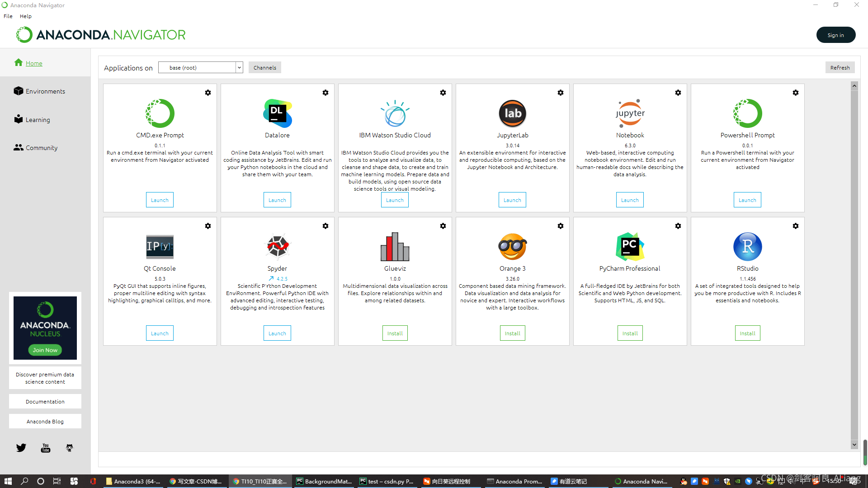Click the Qt Console IPython logo
The image size is (868, 488).
click(x=160, y=246)
